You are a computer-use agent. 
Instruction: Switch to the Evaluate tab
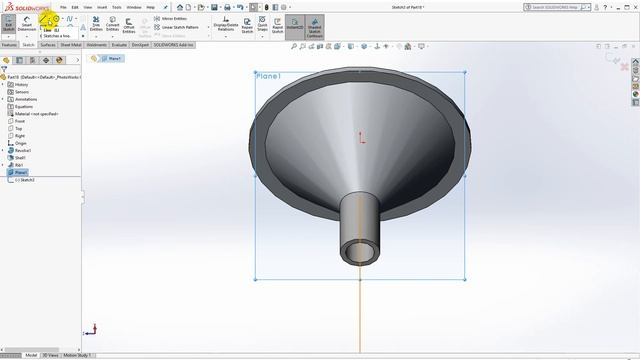(x=119, y=45)
